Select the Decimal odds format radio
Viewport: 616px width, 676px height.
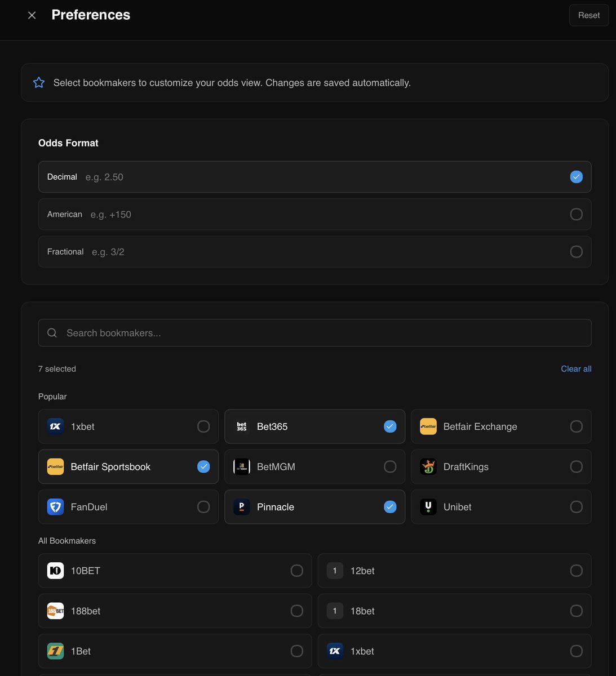pyautogui.click(x=576, y=177)
